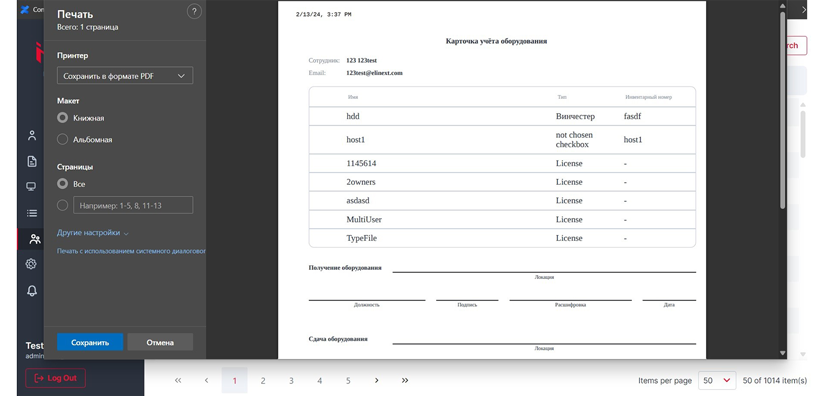The image size is (834, 396).
Task: Click the Отмена button
Action: pyautogui.click(x=160, y=342)
